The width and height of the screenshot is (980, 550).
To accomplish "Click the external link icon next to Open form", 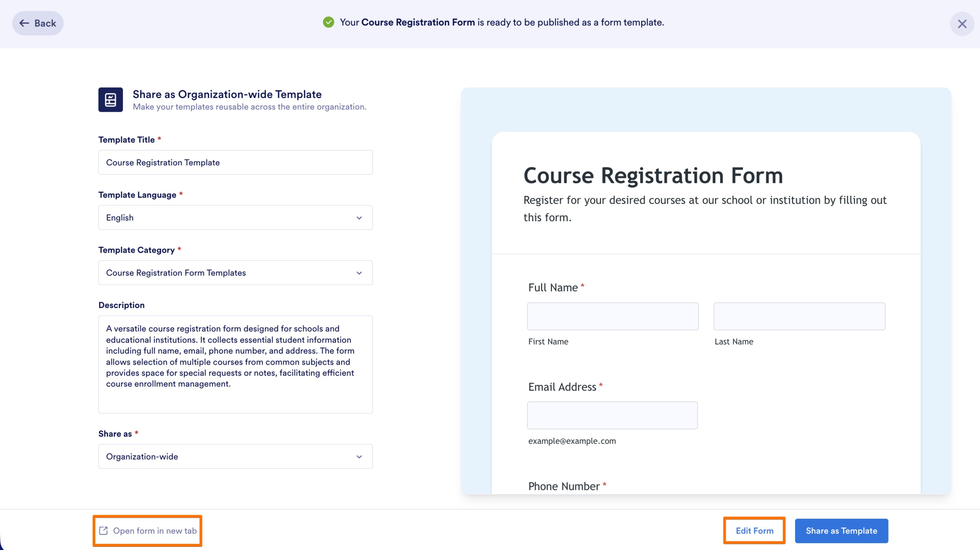I will tap(103, 530).
